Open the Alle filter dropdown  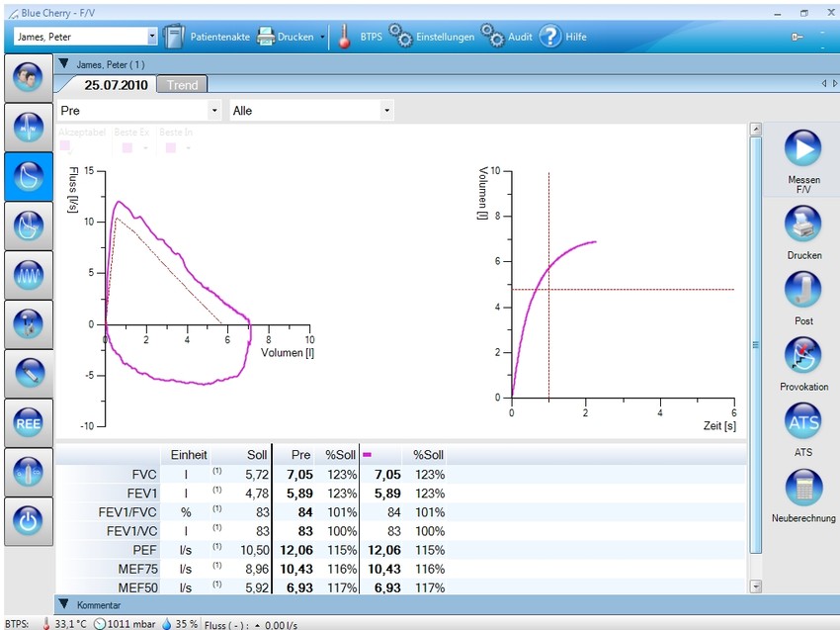point(311,111)
